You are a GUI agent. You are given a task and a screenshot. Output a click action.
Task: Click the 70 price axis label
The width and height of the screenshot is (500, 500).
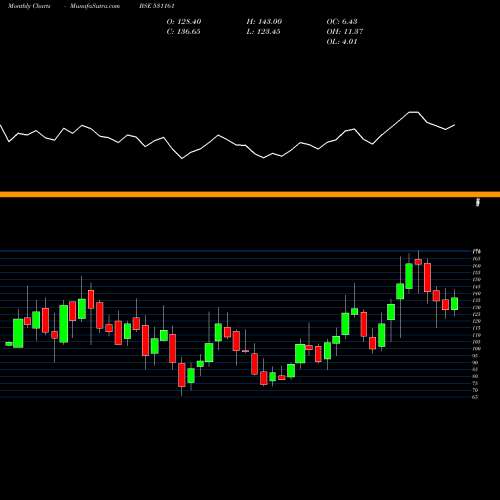tap(476, 390)
